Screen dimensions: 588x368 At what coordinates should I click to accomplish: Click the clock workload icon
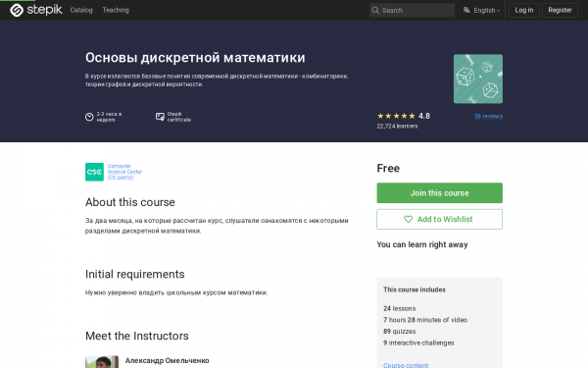[89, 117]
